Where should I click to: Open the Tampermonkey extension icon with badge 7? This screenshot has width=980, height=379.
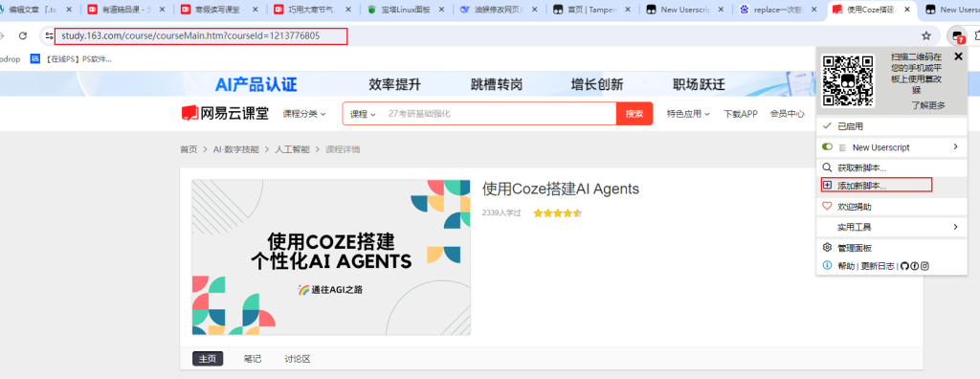point(957,36)
